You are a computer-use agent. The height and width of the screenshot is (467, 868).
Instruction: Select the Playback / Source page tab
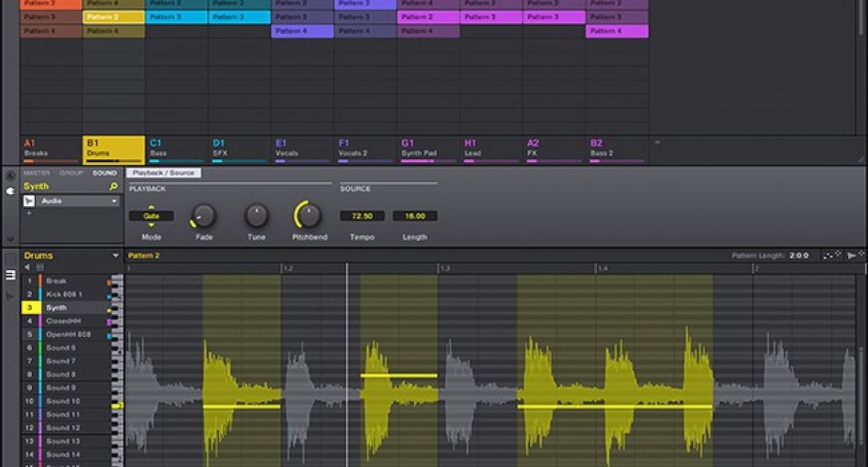coord(163,173)
